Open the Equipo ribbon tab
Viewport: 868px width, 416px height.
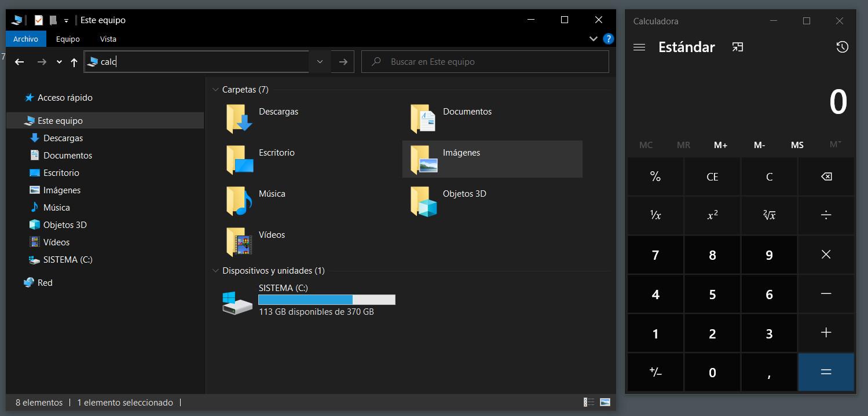[68, 39]
